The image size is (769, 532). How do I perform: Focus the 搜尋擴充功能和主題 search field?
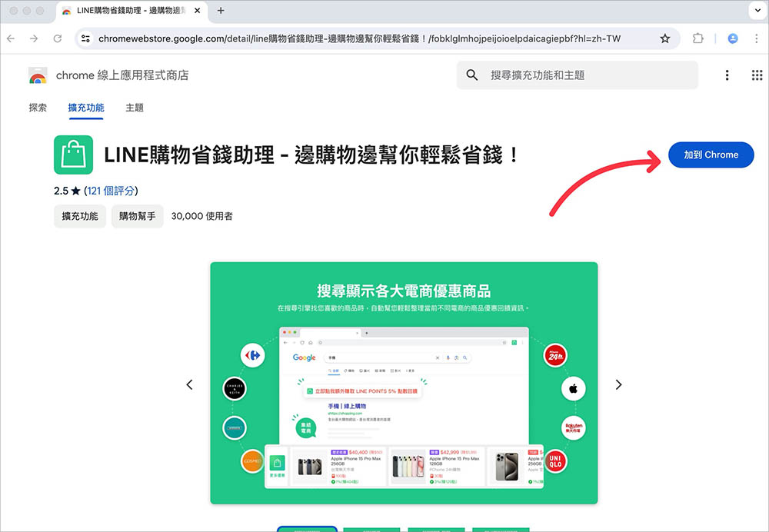tap(578, 75)
